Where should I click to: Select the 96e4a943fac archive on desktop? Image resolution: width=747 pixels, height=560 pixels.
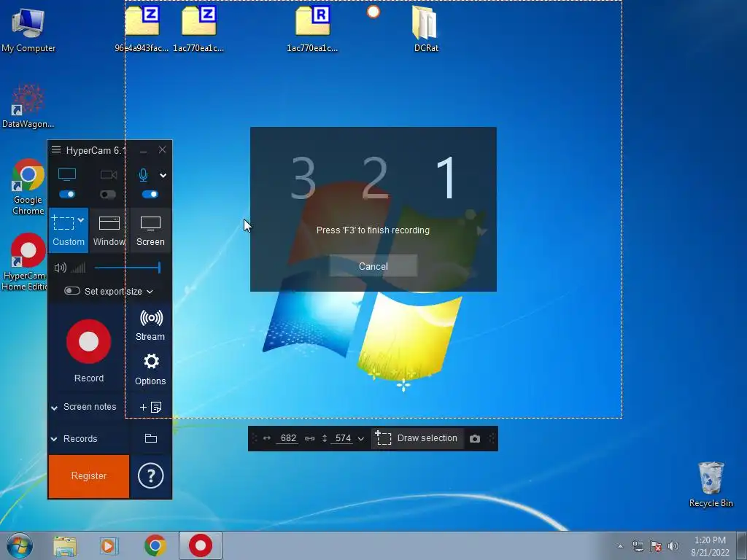pos(142,28)
